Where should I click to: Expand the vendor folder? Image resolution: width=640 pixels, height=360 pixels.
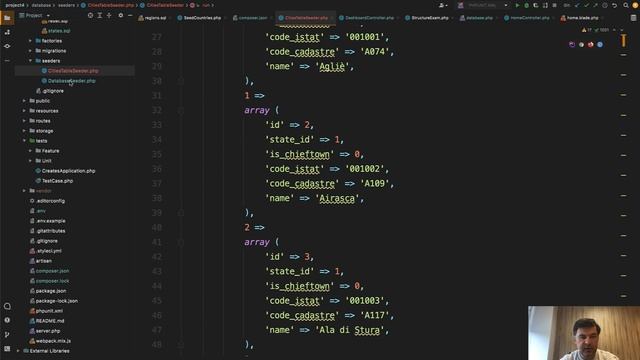click(24, 191)
